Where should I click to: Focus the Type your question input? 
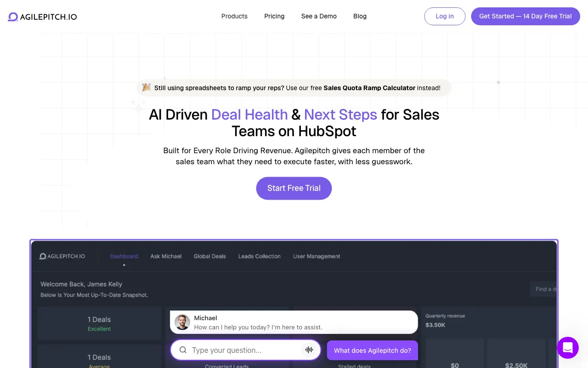coord(245,350)
